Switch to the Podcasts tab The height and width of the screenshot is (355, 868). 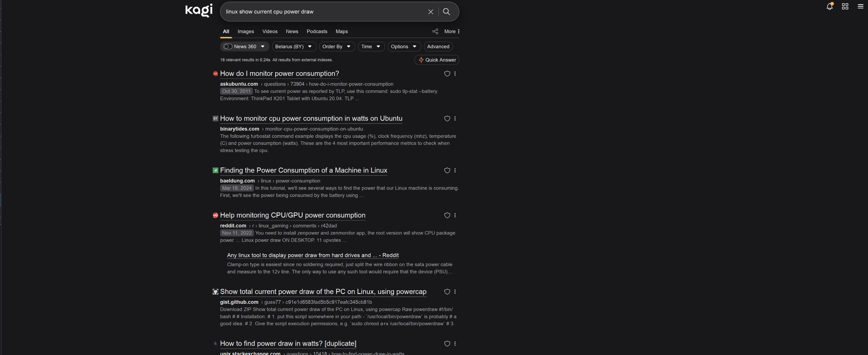coord(316,31)
